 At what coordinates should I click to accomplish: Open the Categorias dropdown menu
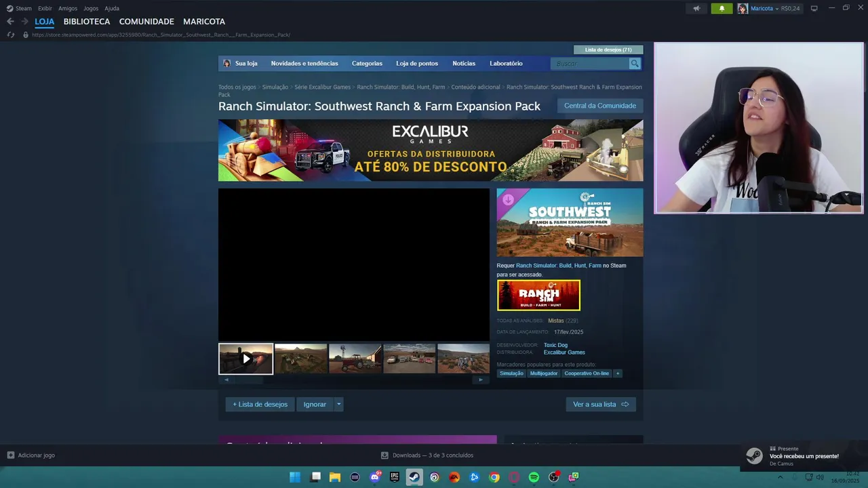point(367,63)
